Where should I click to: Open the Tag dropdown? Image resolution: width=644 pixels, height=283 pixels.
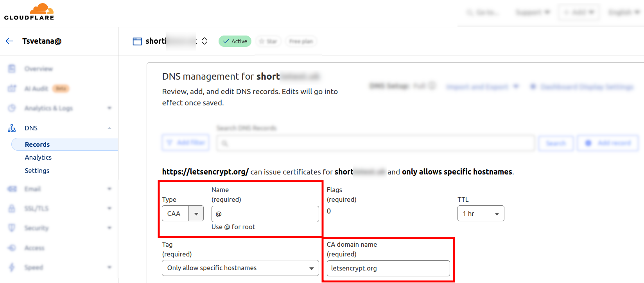pyautogui.click(x=240, y=268)
